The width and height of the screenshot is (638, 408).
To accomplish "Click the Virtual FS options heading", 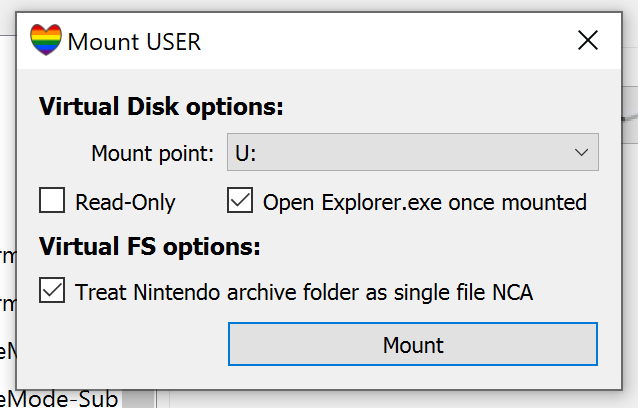I will 149,246.
